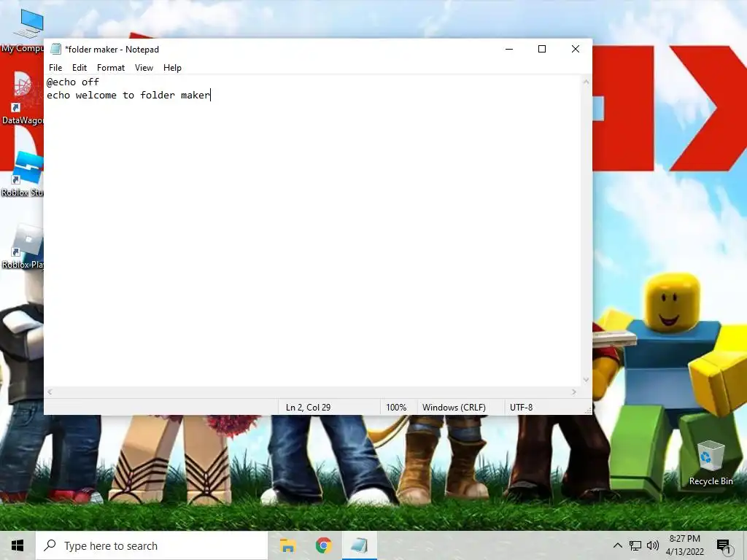Open the volume tray icon
Viewport: 747px width, 560px height.
(653, 545)
